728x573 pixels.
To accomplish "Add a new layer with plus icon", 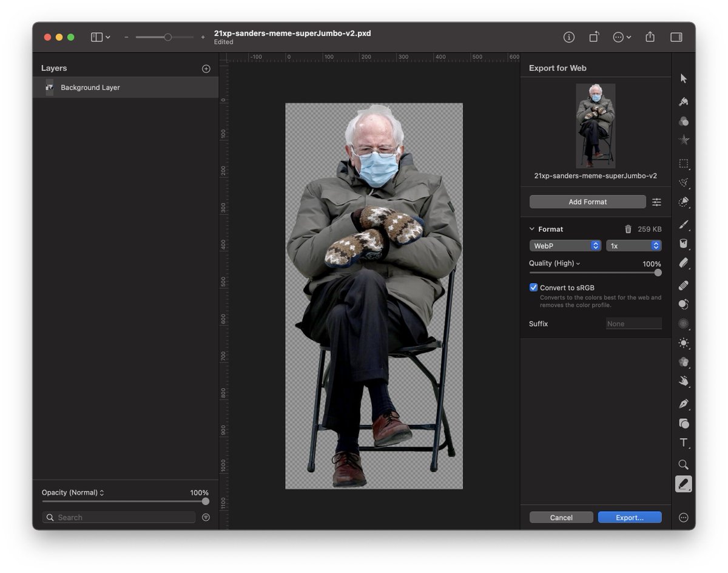I will click(206, 69).
